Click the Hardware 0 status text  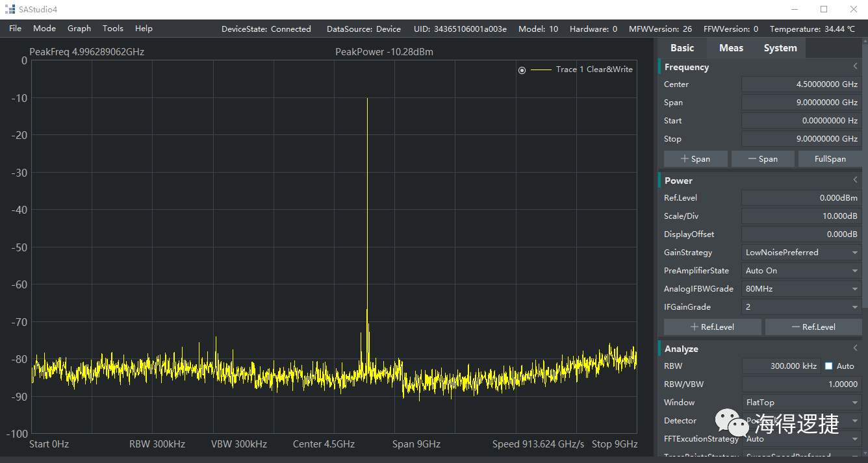pyautogui.click(x=594, y=29)
